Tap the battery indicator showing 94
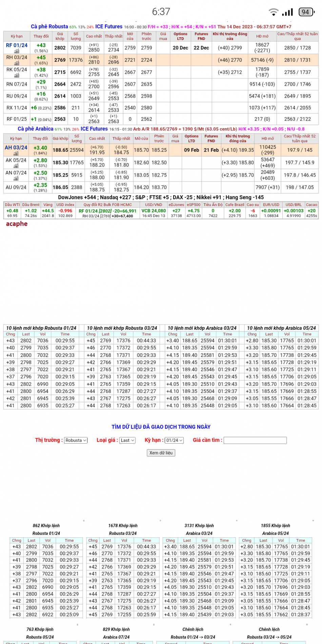 [306, 12]
